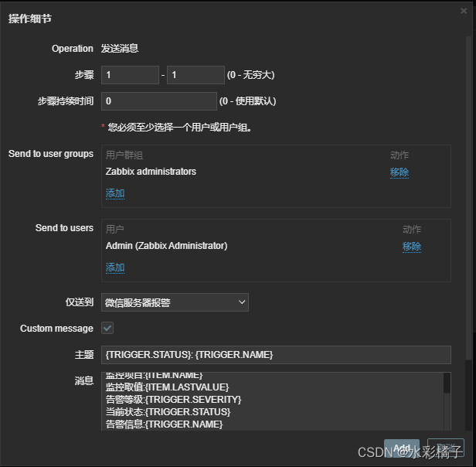Open the 仅送到 media type dropdown

(175, 302)
